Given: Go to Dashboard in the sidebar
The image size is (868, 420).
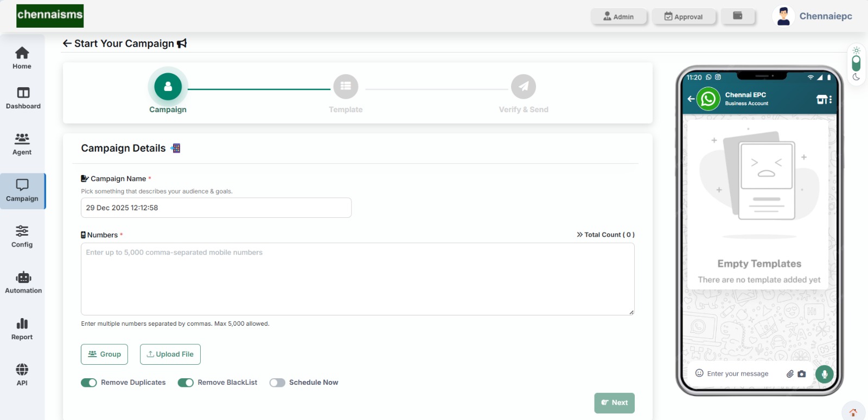Looking at the screenshot, I should click(x=23, y=93).
